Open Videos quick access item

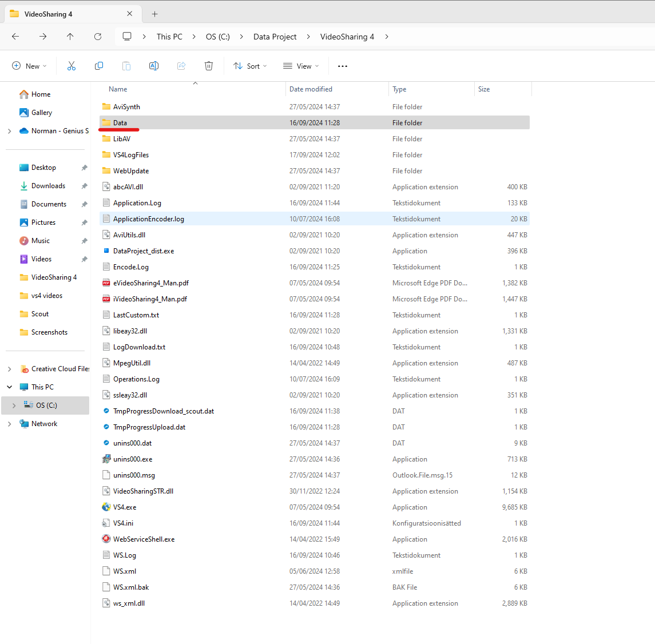(x=41, y=259)
